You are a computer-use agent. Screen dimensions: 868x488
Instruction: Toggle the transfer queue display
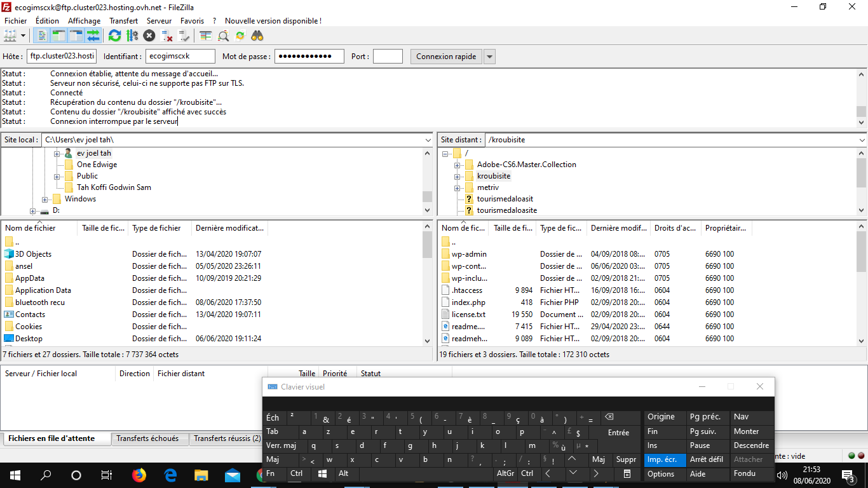point(93,36)
